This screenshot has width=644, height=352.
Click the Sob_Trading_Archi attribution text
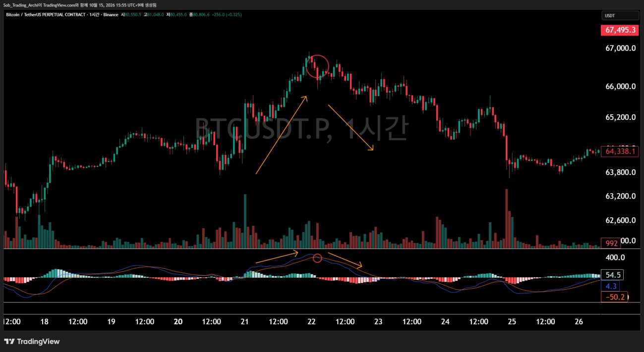(x=22, y=5)
